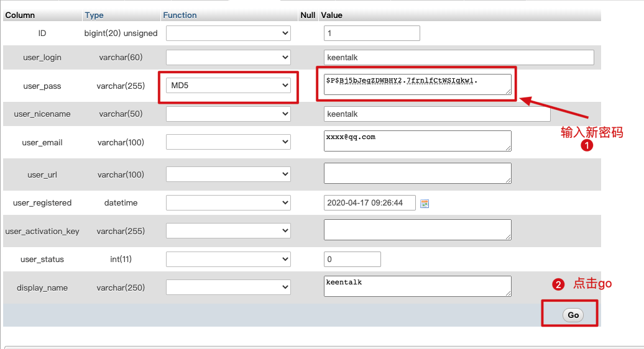Viewport: 644px width, 349px height.
Task: Click the user_email column name
Action: click(42, 143)
